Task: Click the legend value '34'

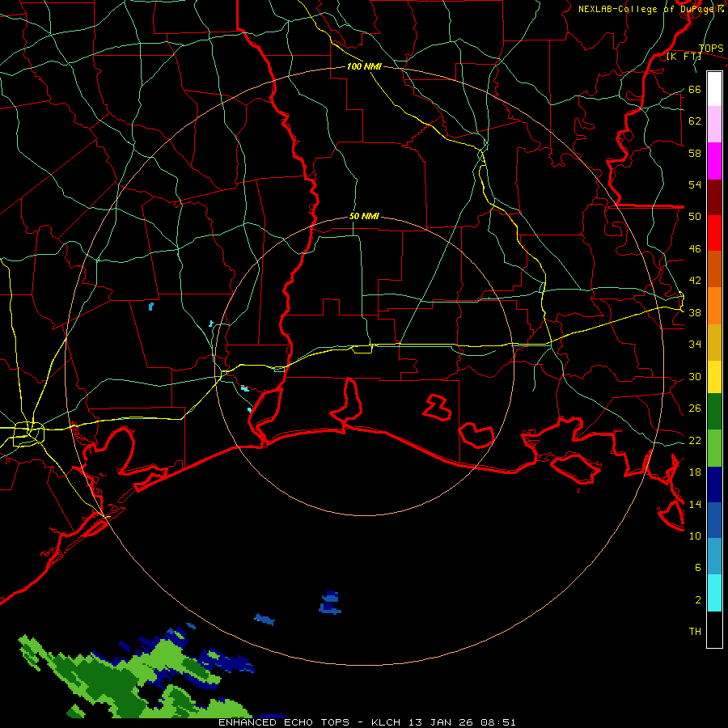Action: pos(695,345)
